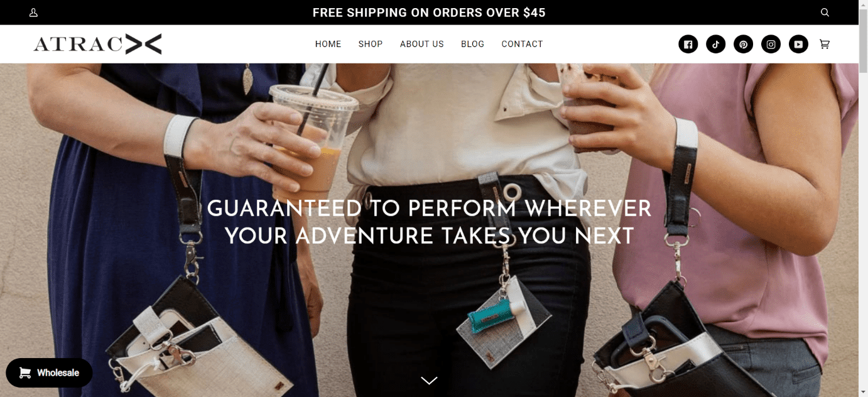The width and height of the screenshot is (868, 397).
Task: View the shopping cart icon
Action: point(825,44)
